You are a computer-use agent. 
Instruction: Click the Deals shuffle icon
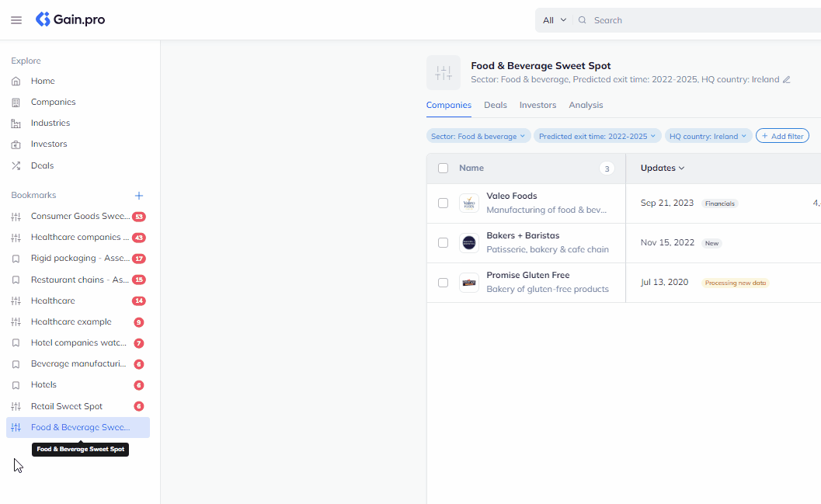pos(16,165)
